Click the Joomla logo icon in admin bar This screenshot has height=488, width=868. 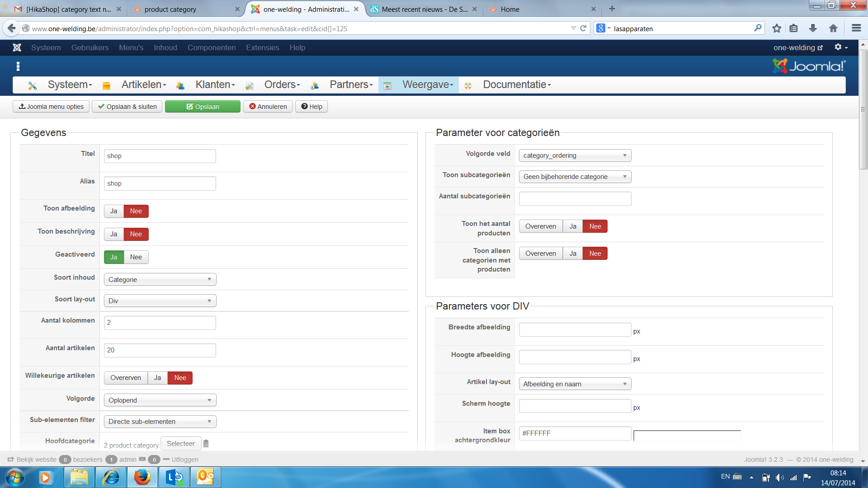point(17,47)
